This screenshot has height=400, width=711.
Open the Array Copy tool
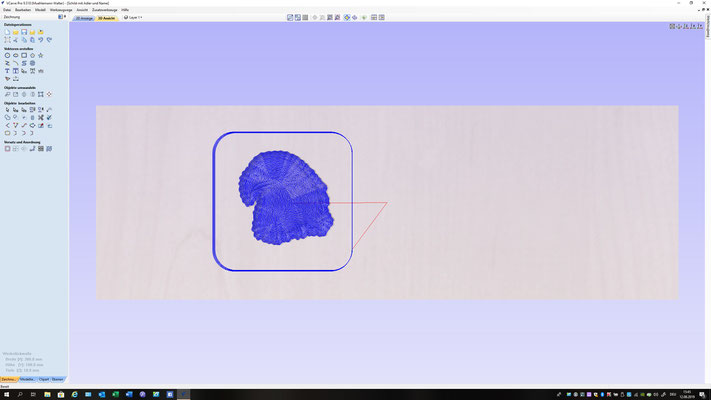tap(41, 149)
